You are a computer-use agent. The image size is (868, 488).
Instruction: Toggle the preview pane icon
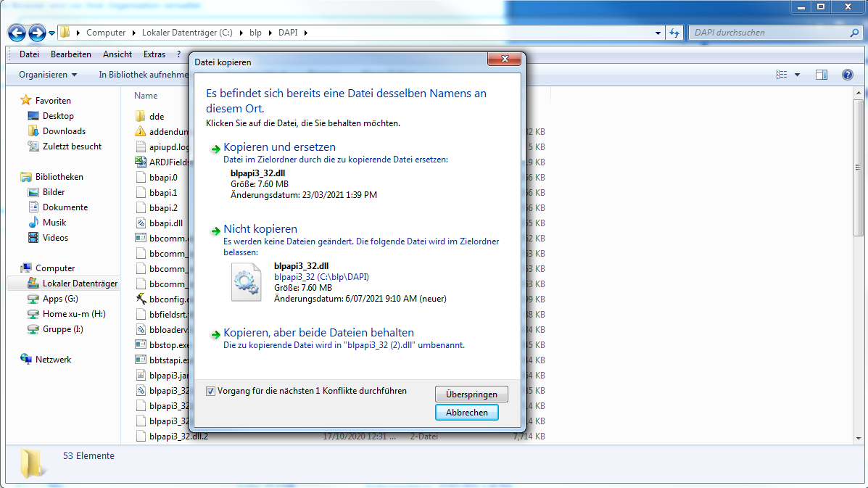822,75
